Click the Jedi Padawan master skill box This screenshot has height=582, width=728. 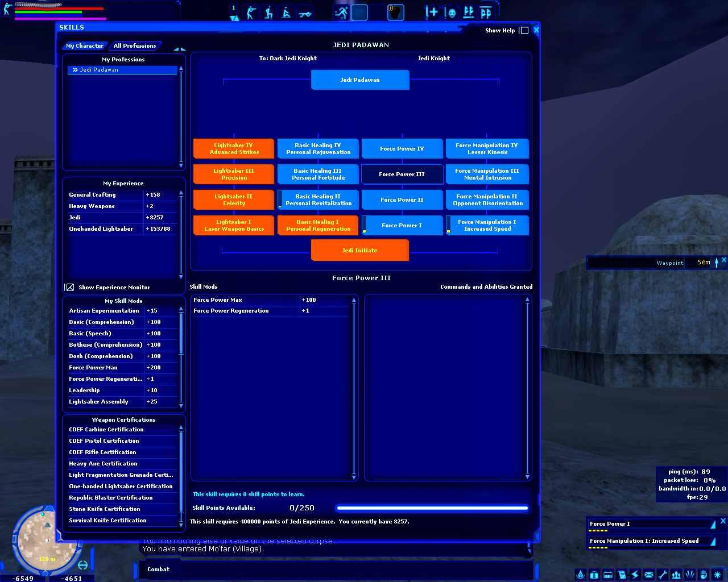(x=360, y=80)
